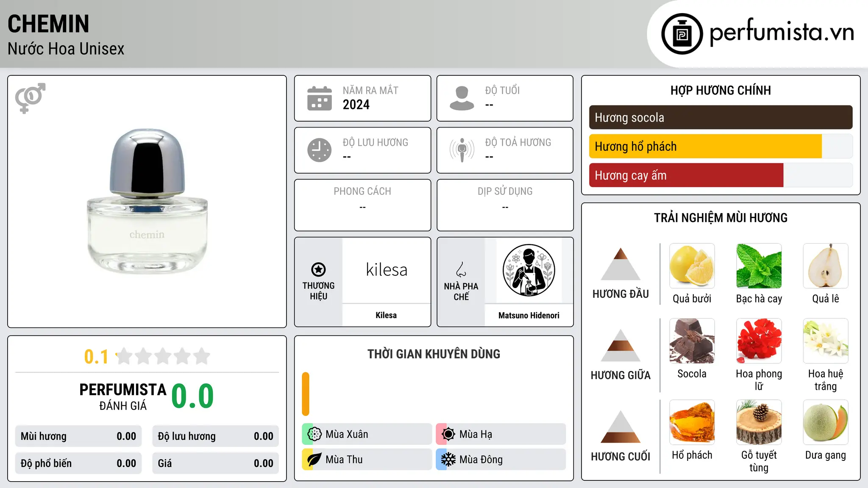The image size is (868, 488).
Task: Open the Quả bưởi note image
Action: click(692, 266)
